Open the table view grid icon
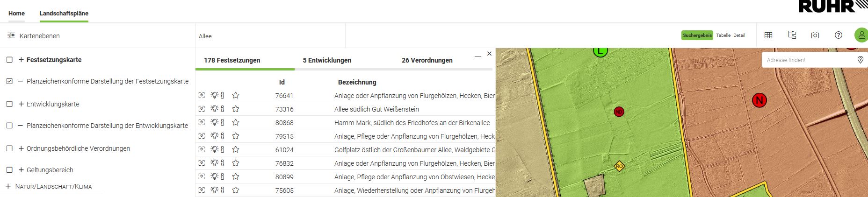Screen dimensions: 868x197 coord(768,35)
